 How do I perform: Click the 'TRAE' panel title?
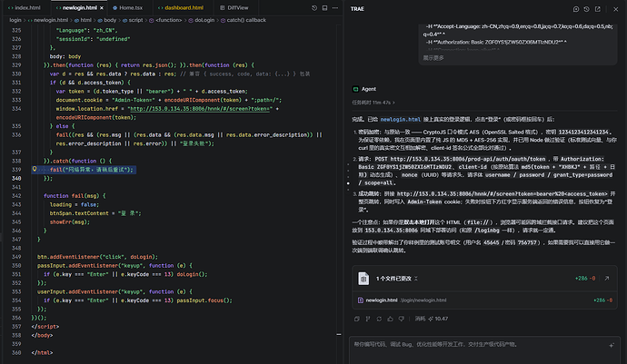(x=357, y=9)
